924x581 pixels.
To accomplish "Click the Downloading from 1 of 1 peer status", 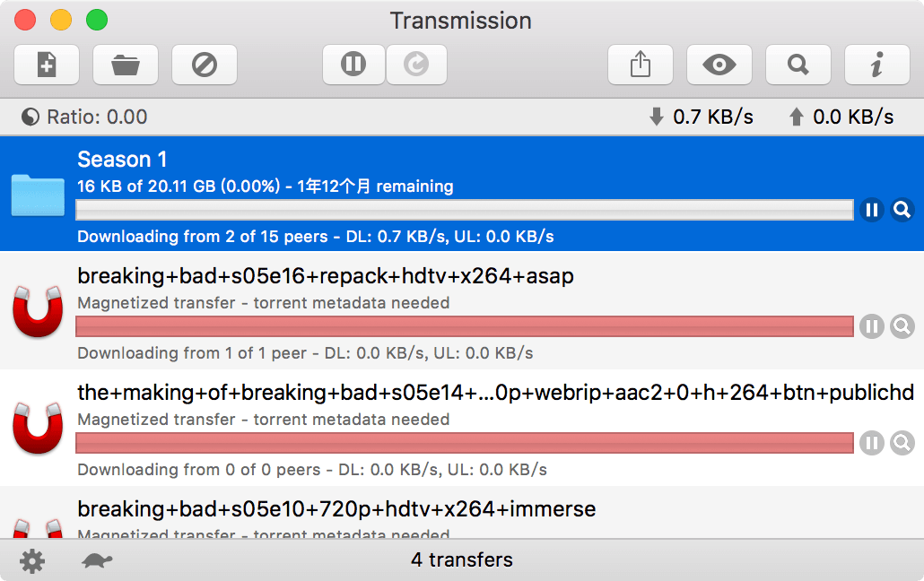I will click(x=305, y=353).
